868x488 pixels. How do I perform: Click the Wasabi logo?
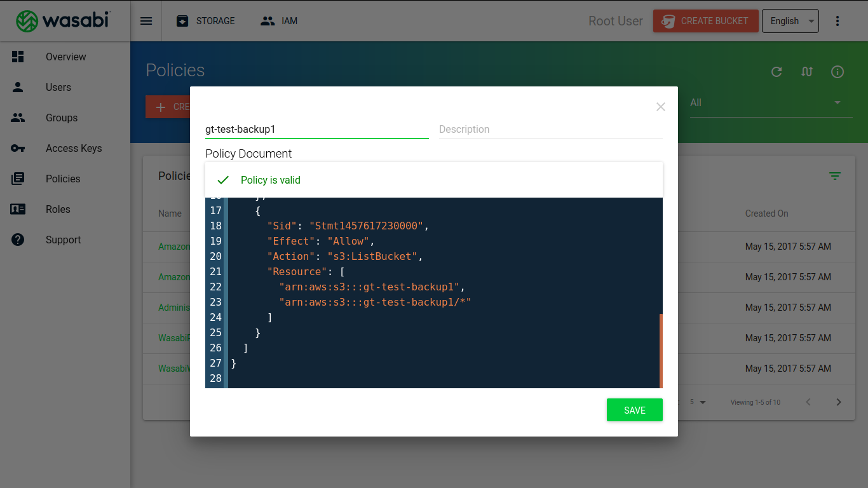click(x=64, y=21)
